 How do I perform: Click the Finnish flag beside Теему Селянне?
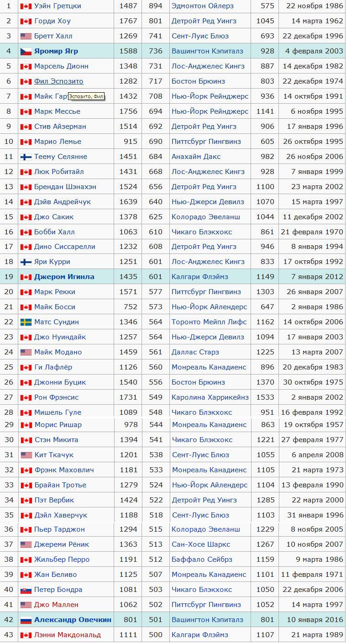coord(26,157)
